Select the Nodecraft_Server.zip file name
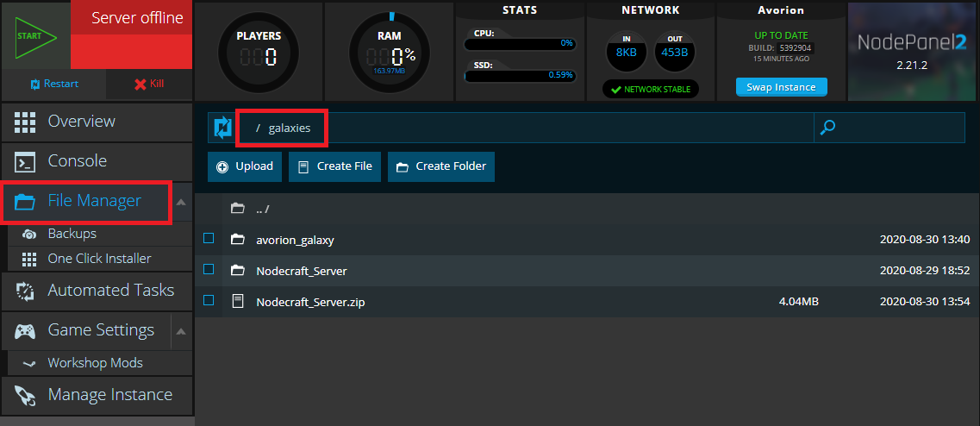 pos(310,302)
